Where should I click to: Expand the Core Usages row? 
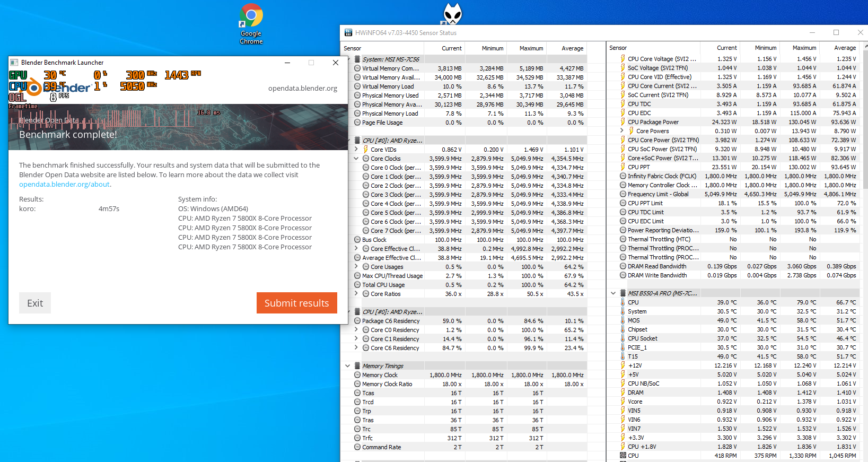click(x=357, y=267)
